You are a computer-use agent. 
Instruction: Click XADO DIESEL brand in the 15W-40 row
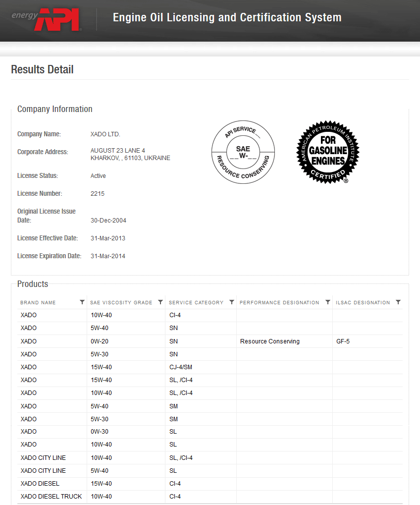(40, 484)
